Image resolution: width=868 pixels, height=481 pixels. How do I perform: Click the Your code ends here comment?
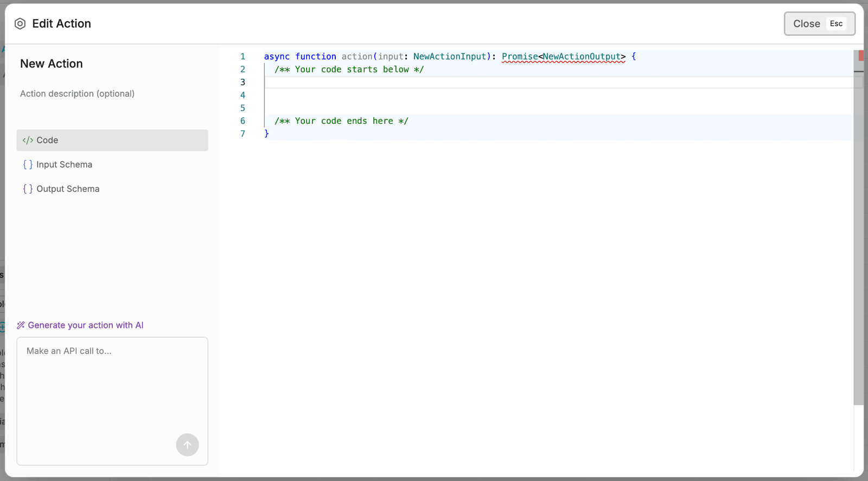click(x=341, y=121)
